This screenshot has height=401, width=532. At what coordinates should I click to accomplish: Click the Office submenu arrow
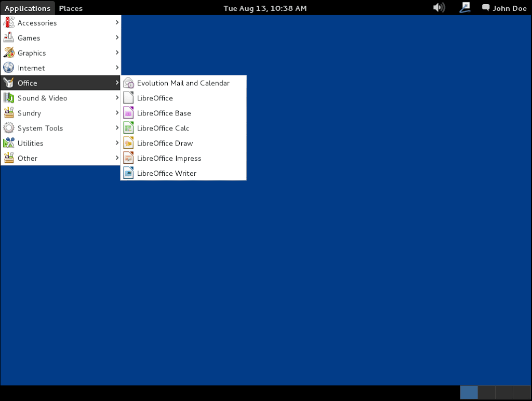(x=117, y=83)
